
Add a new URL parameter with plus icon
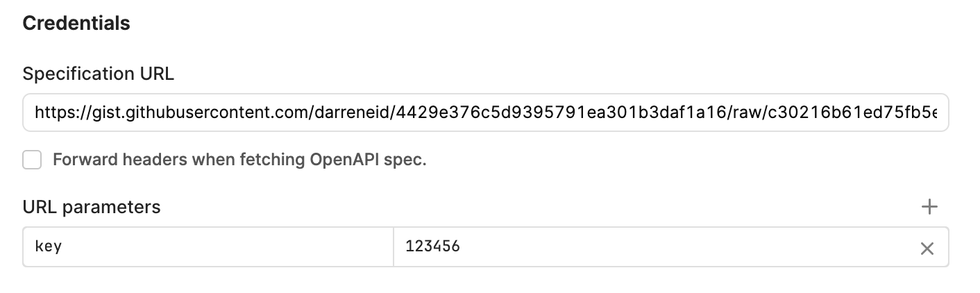pos(929,207)
